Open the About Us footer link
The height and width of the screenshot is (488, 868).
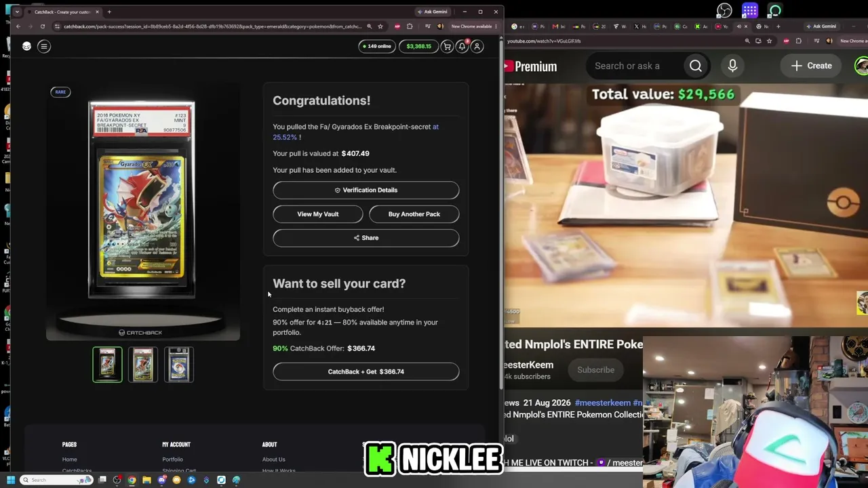pyautogui.click(x=274, y=460)
